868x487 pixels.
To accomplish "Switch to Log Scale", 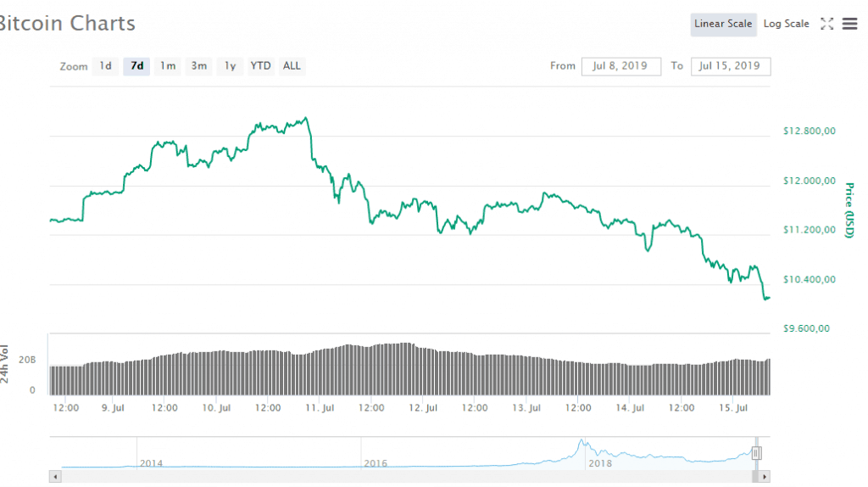I will coord(786,24).
